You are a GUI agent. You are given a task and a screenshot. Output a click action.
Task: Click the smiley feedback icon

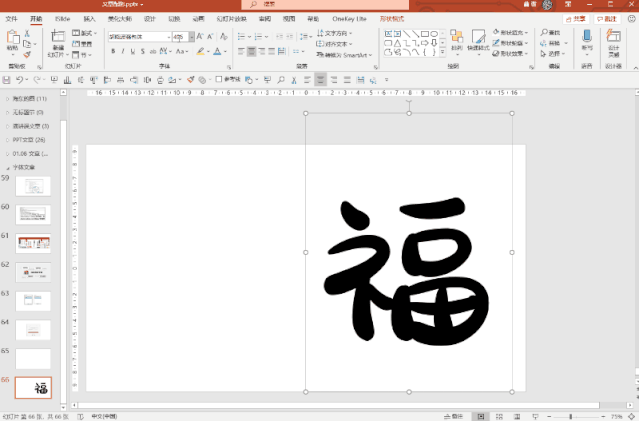[x=631, y=19]
